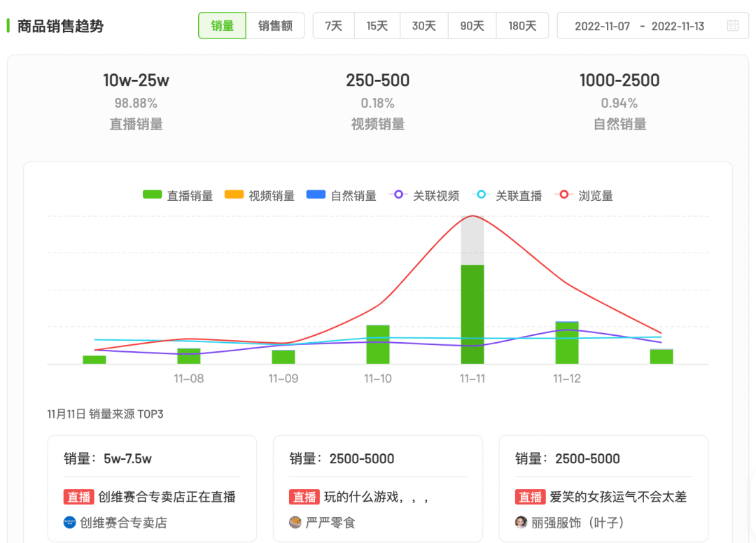Viewport: 756px width, 543px height.
Task: Toggle 关联视频 legend line
Action: coord(424,196)
